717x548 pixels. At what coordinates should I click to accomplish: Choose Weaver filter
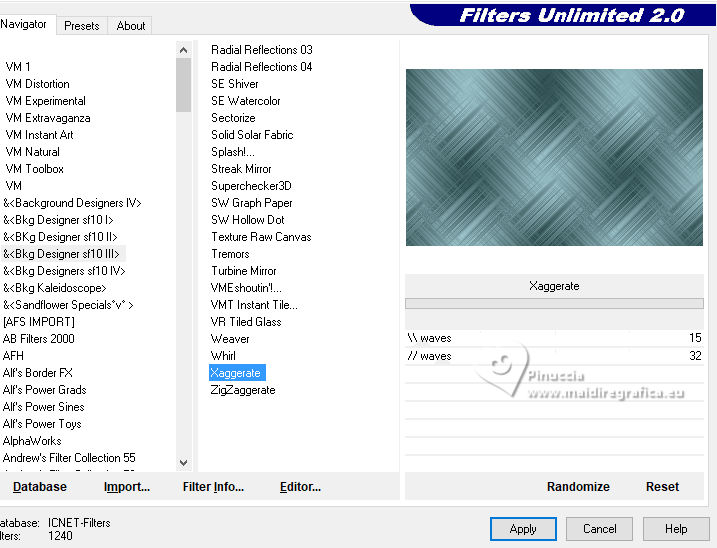tap(230, 339)
